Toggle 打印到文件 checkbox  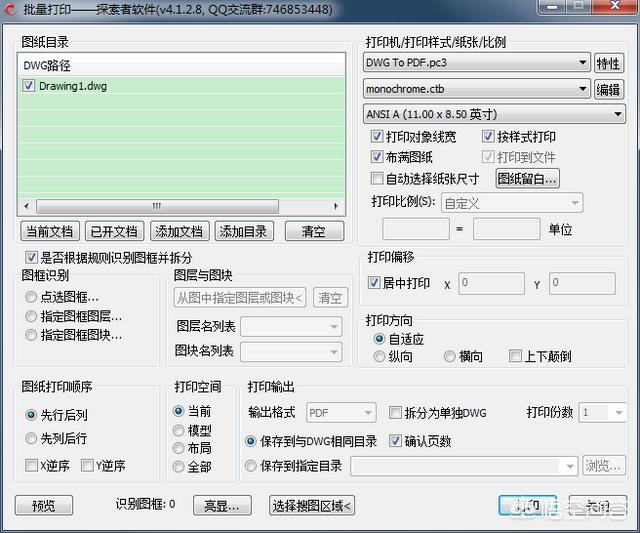point(488,157)
